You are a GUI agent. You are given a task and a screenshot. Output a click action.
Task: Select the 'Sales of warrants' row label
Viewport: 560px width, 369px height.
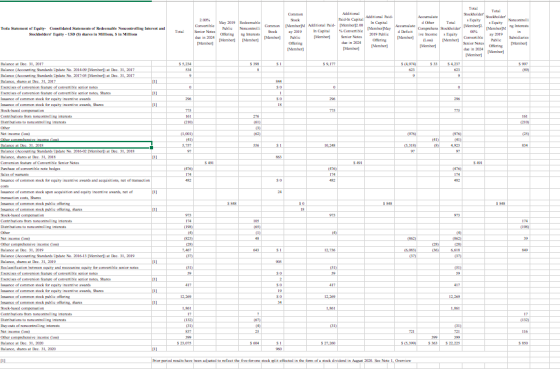click(15, 174)
